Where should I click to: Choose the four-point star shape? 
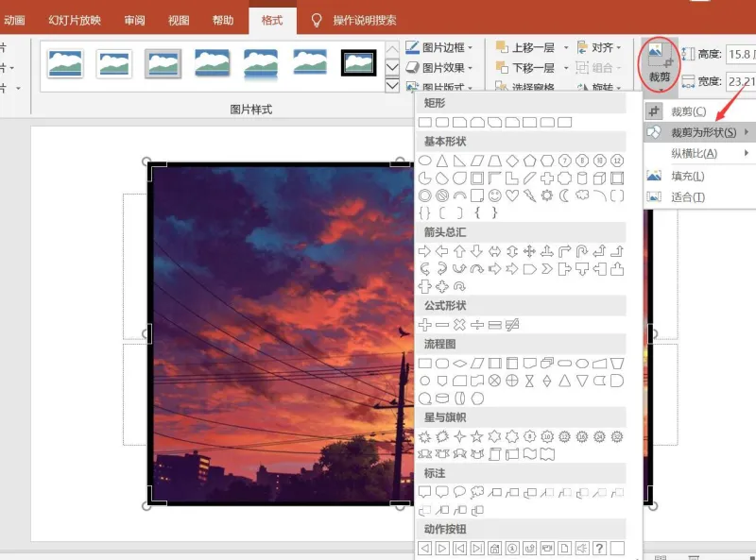(x=459, y=436)
